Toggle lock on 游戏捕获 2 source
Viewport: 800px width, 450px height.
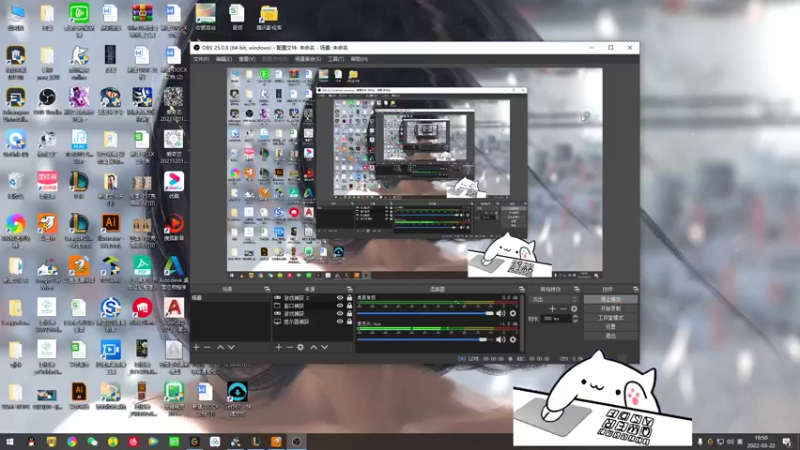click(x=349, y=297)
